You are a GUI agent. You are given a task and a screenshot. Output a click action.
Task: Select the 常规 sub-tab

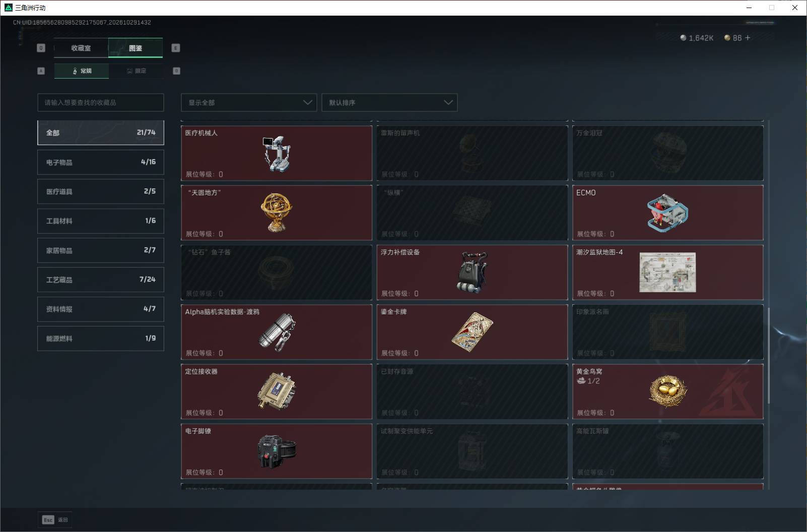pyautogui.click(x=82, y=71)
